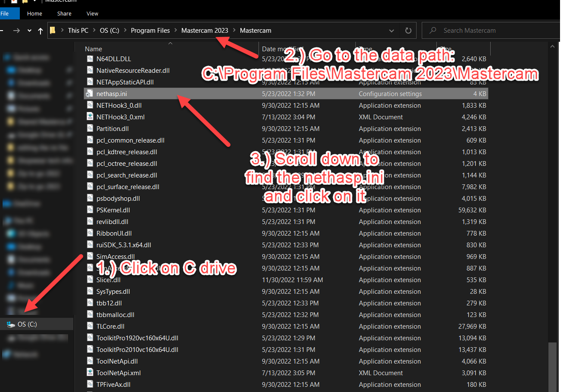Image resolution: width=582 pixels, height=392 pixels.
Task: Select ToolNetApi.dll file
Action: (117, 361)
